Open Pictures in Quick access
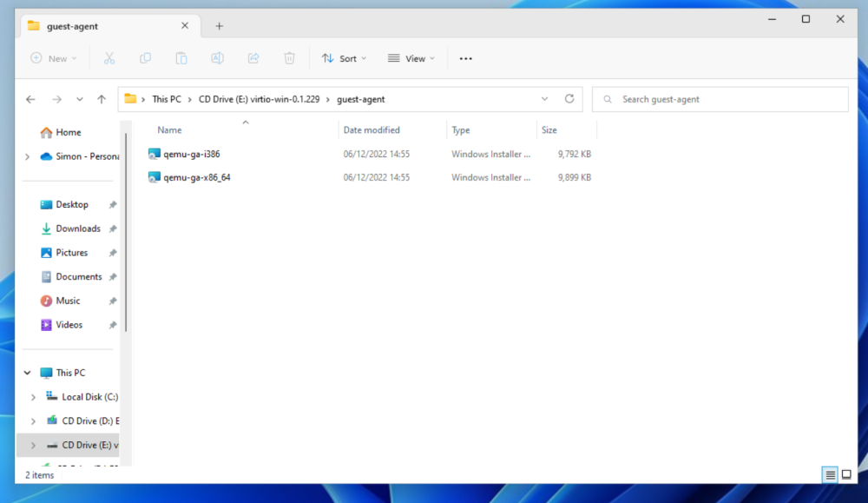 point(71,253)
